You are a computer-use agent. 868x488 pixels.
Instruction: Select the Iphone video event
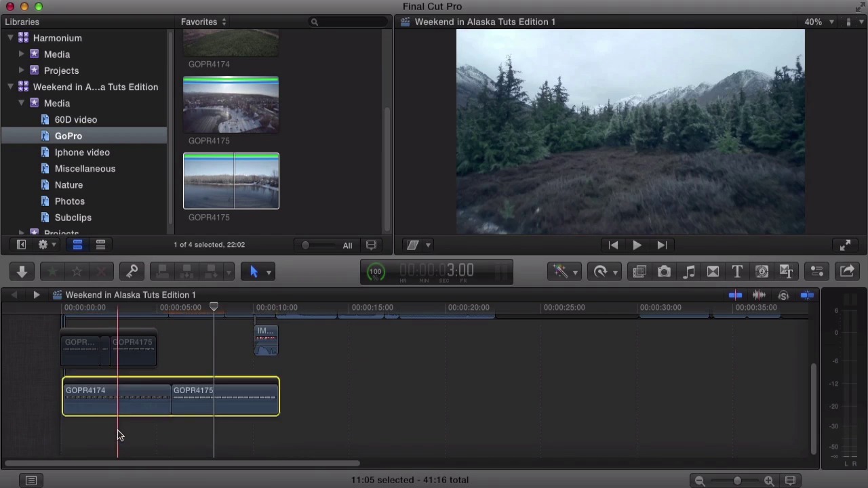[x=81, y=152]
